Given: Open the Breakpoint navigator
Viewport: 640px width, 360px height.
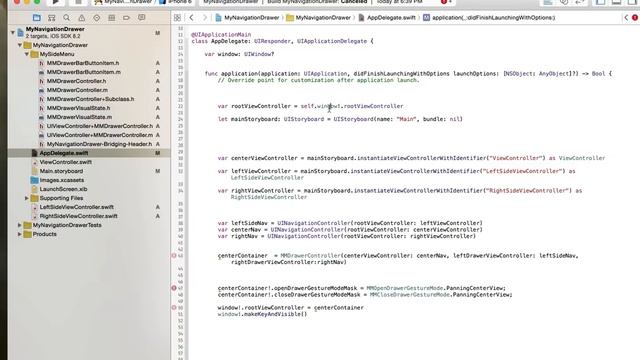Looking at the screenshot, I should click(x=126, y=18).
